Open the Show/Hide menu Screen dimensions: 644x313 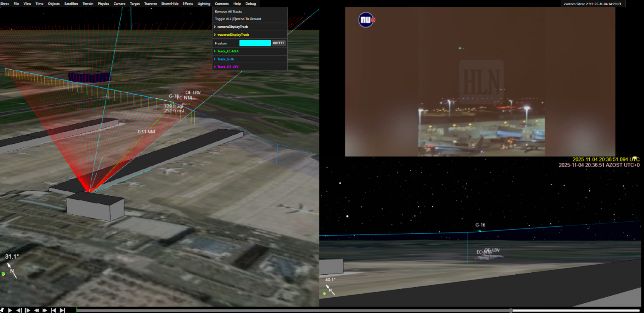[x=170, y=4]
